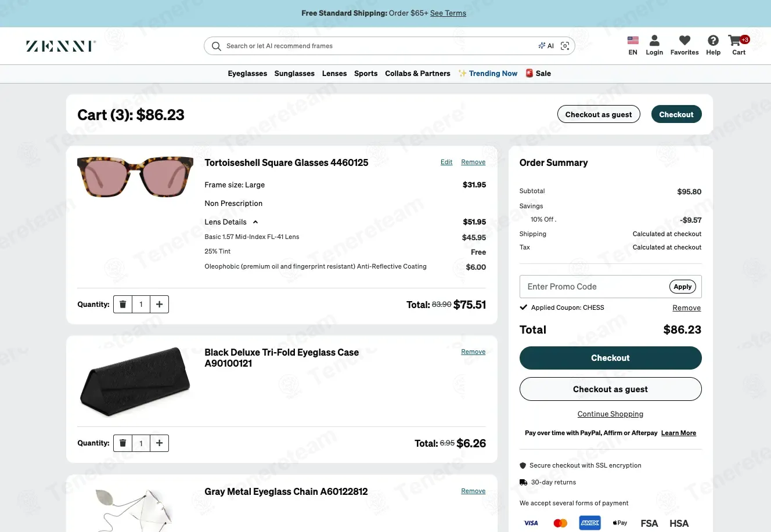Click trash icon for Tortoiseshell glasses quantity
Screen dimensions: 771x532
(x=123, y=304)
